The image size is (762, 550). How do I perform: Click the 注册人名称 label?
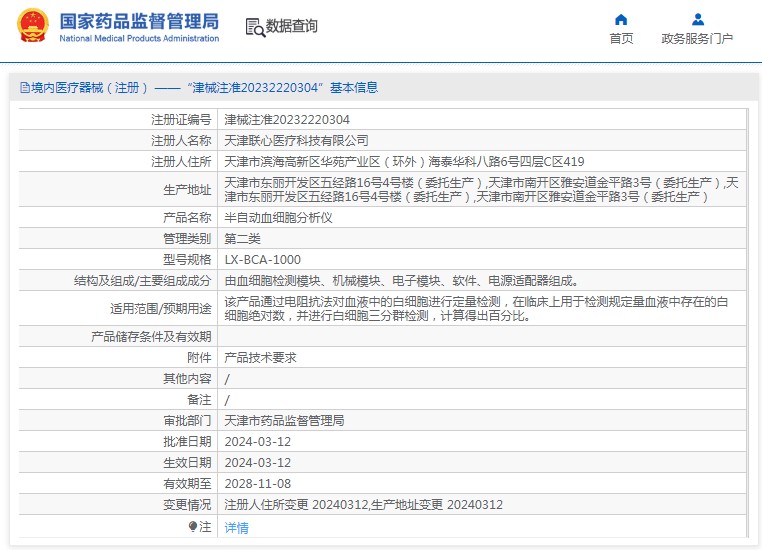pos(181,140)
